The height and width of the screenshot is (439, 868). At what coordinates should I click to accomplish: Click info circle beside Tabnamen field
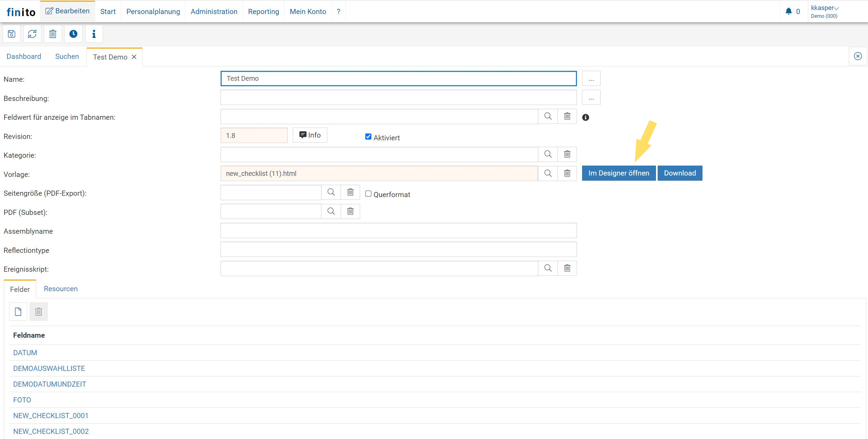point(586,117)
